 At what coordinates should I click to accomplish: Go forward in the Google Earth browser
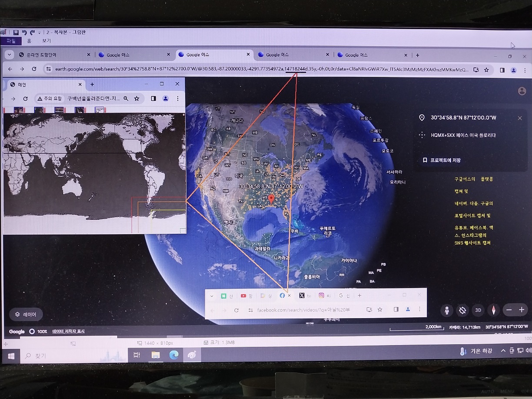pos(22,69)
